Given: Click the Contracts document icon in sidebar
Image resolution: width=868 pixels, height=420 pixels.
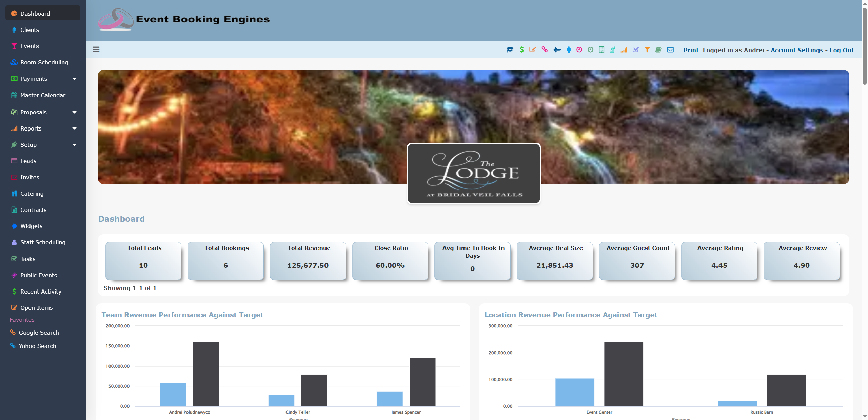Looking at the screenshot, I should (14, 210).
